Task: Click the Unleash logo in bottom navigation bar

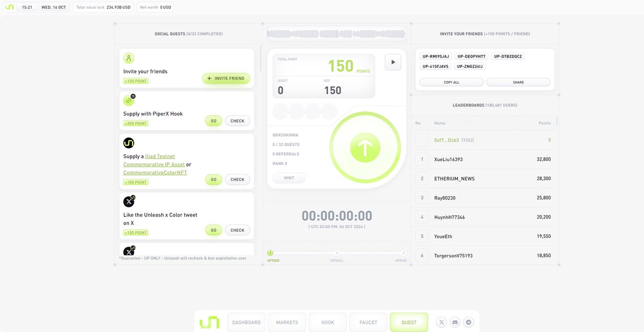Action: pos(209,322)
